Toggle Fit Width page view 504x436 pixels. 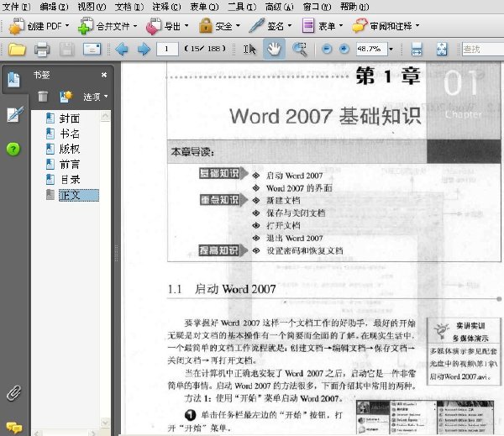(x=417, y=50)
